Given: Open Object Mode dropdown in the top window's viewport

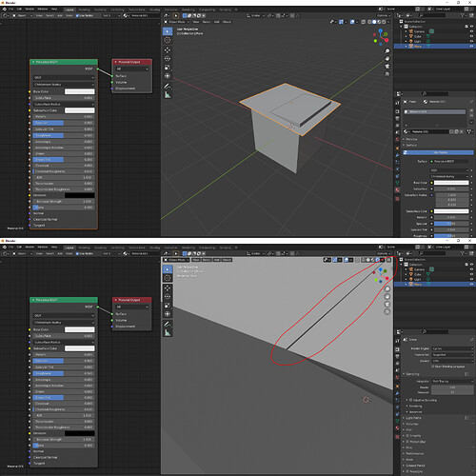Looking at the screenshot, I should (176, 22).
